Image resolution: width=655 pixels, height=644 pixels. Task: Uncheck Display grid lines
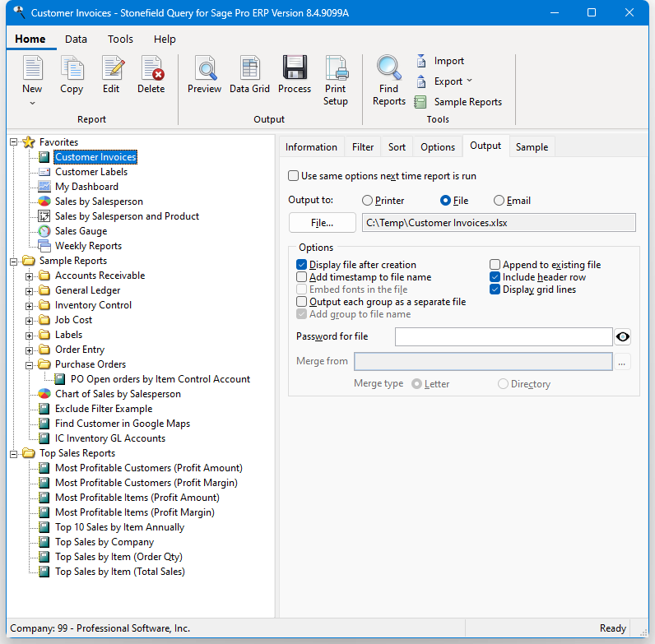tap(495, 289)
